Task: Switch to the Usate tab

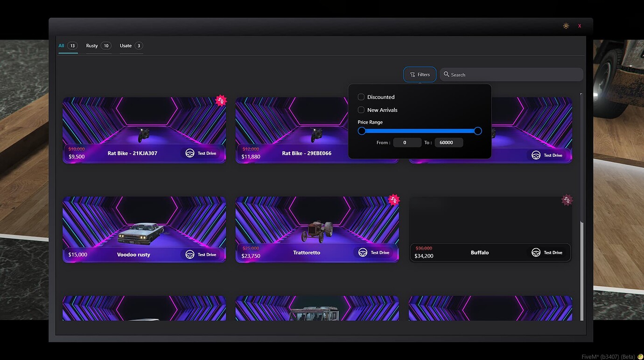Action: click(x=131, y=46)
